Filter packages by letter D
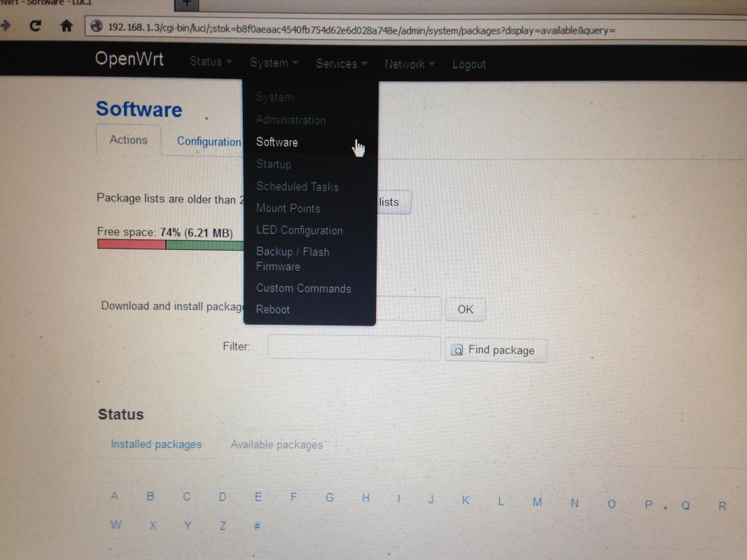The height and width of the screenshot is (560, 747). coord(223,497)
